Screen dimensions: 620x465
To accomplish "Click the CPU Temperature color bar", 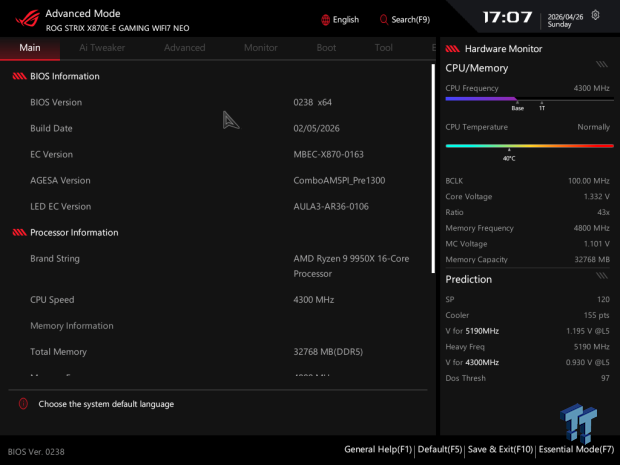I will pyautogui.click(x=529, y=146).
